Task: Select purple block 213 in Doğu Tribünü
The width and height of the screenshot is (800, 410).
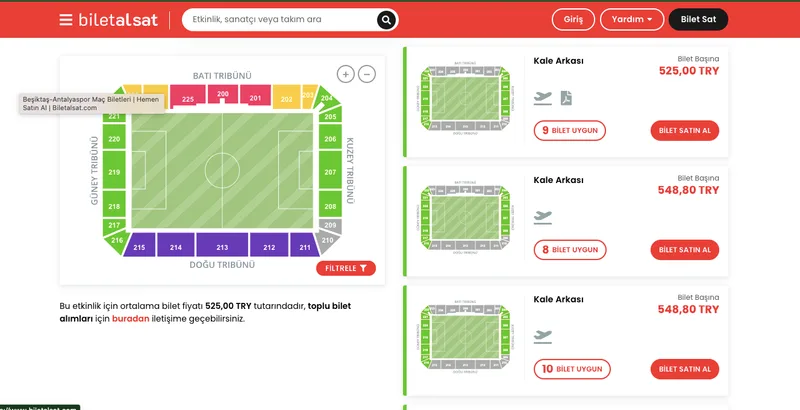Action: click(222, 245)
